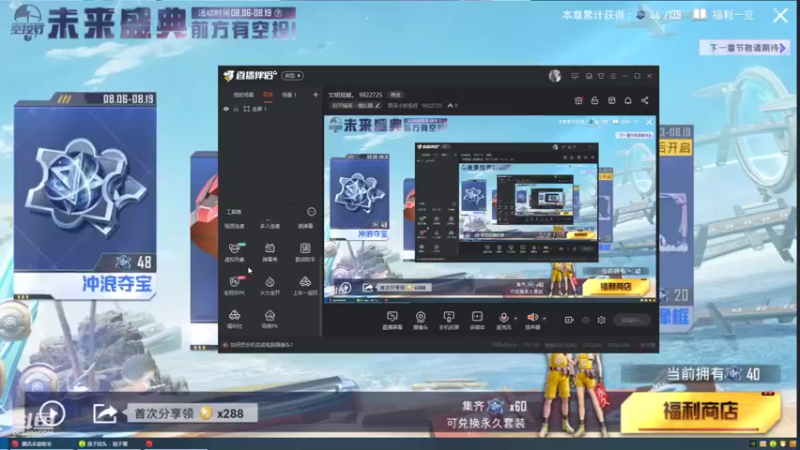
Task: Click the round play icon in the game's bottom-left corner
Action: tap(53, 413)
